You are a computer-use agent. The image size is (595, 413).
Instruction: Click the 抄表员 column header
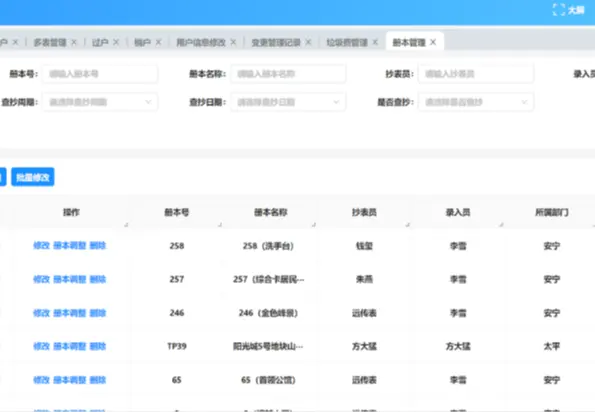coord(364,212)
